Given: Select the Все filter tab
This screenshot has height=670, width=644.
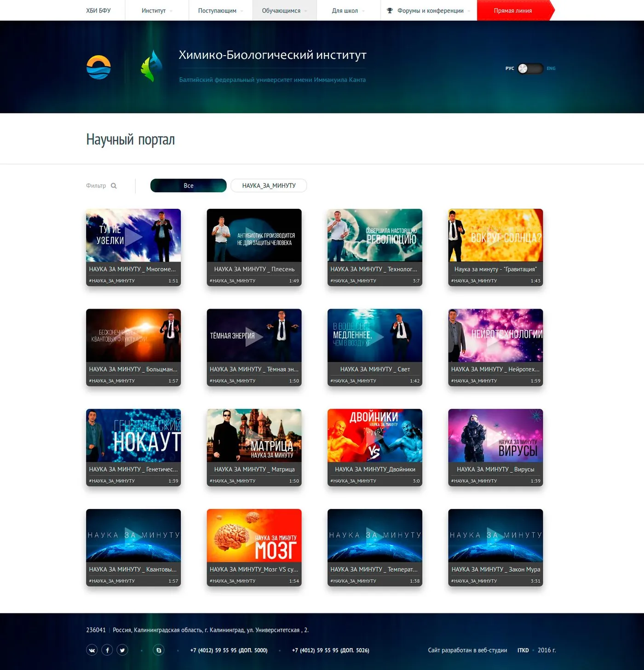Looking at the screenshot, I should click(189, 185).
